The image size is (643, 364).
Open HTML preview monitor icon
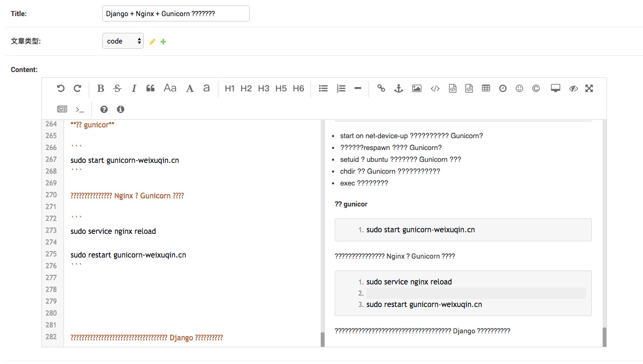tap(556, 89)
